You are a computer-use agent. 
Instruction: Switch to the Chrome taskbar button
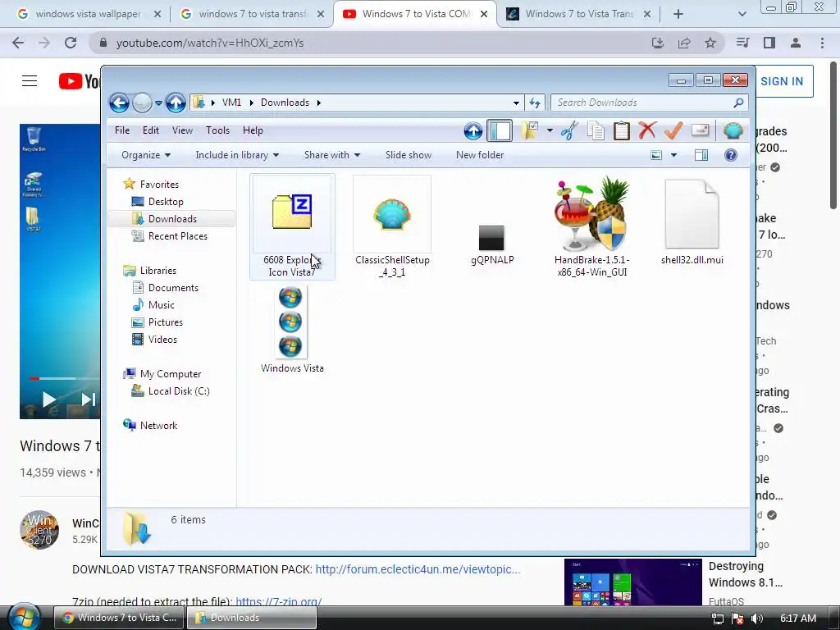(x=119, y=618)
